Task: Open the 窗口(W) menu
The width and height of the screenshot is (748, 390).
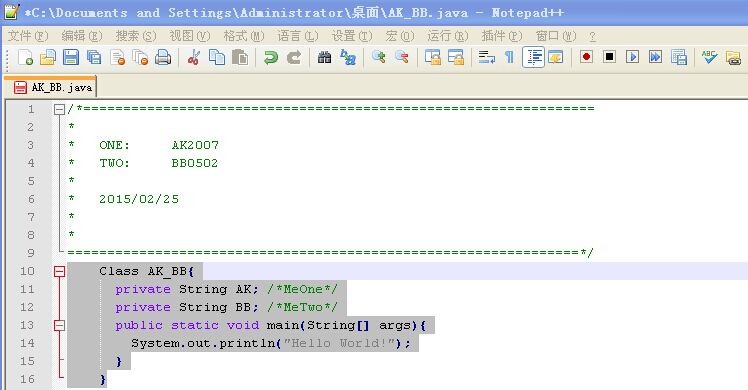Action: coord(556,36)
